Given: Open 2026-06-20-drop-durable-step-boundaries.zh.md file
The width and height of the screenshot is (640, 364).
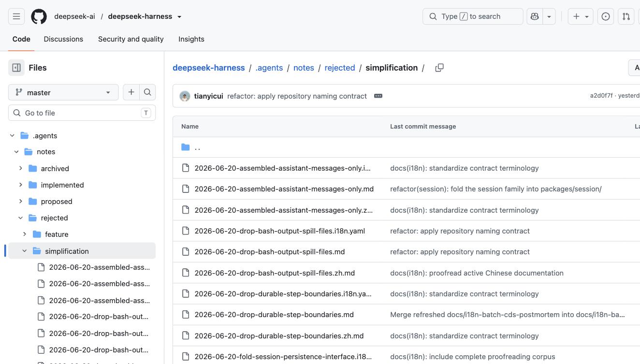Looking at the screenshot, I should click(279, 336).
